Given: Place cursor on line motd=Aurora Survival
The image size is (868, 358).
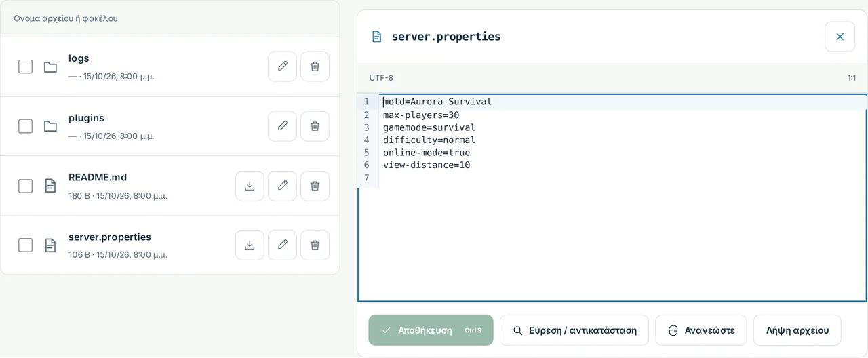Looking at the screenshot, I should (x=437, y=102).
